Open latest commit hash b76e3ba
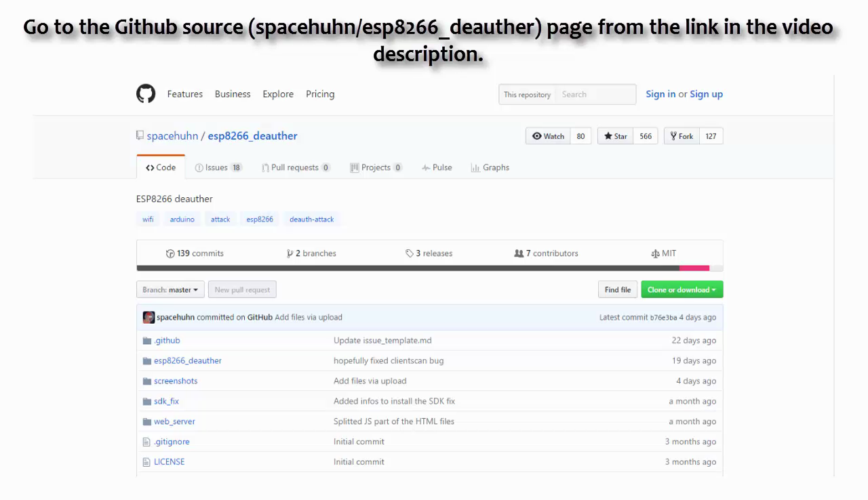This screenshot has height=500, width=868. (x=663, y=318)
